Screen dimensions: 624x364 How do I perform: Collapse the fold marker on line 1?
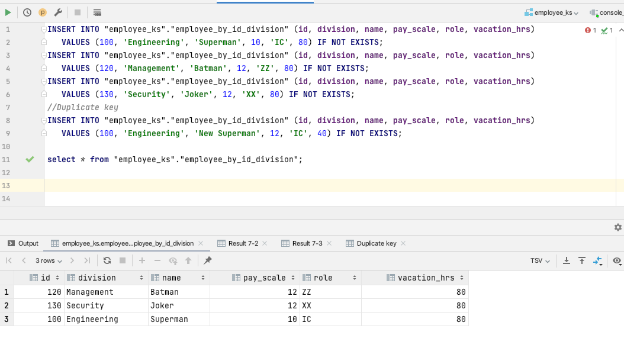coord(44,29)
